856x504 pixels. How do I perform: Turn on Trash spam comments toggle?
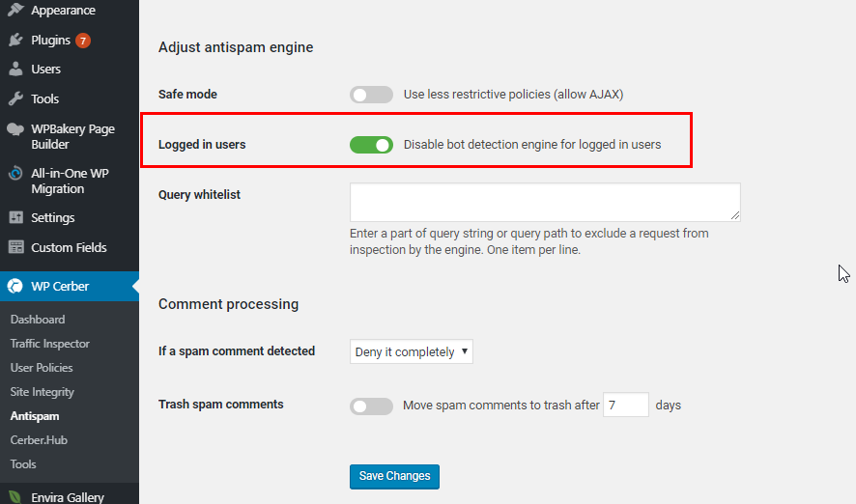(371, 406)
